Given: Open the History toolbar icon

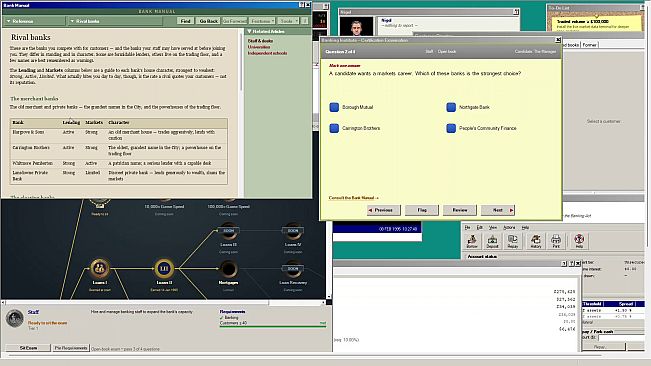Looking at the screenshot, I should [536, 241].
